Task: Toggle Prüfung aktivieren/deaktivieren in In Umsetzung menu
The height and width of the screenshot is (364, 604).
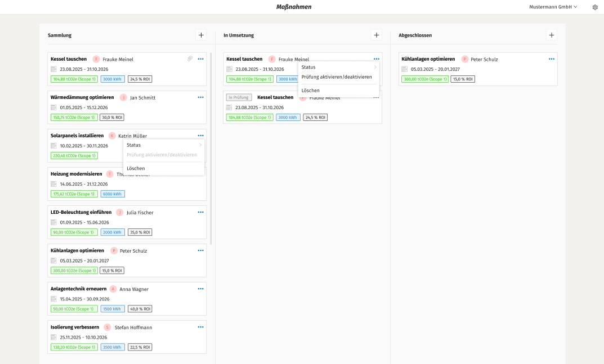Action: (337, 77)
